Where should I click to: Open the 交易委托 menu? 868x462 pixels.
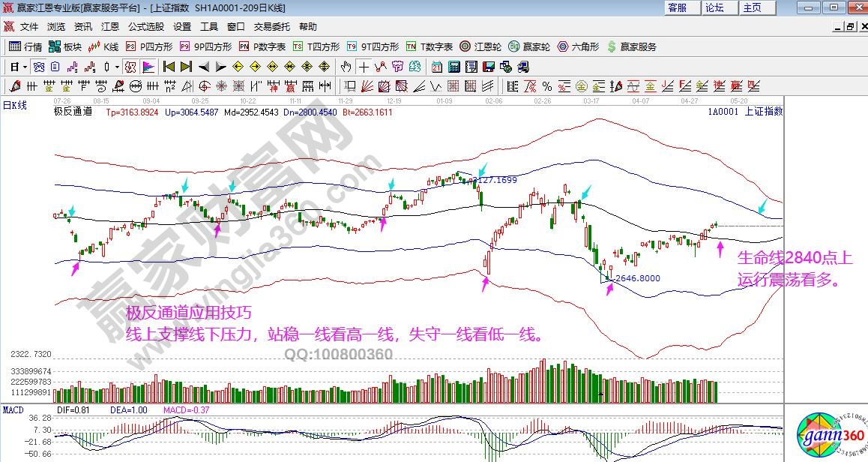point(271,26)
